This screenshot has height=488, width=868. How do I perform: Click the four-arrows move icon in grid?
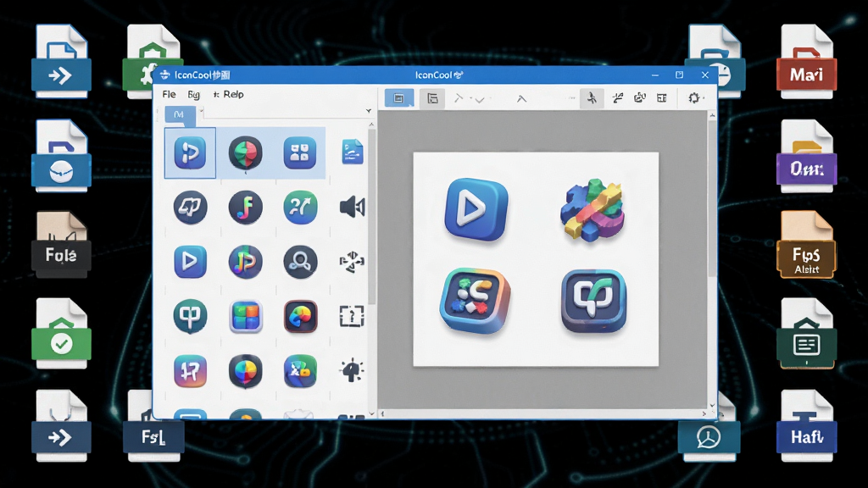(x=352, y=262)
